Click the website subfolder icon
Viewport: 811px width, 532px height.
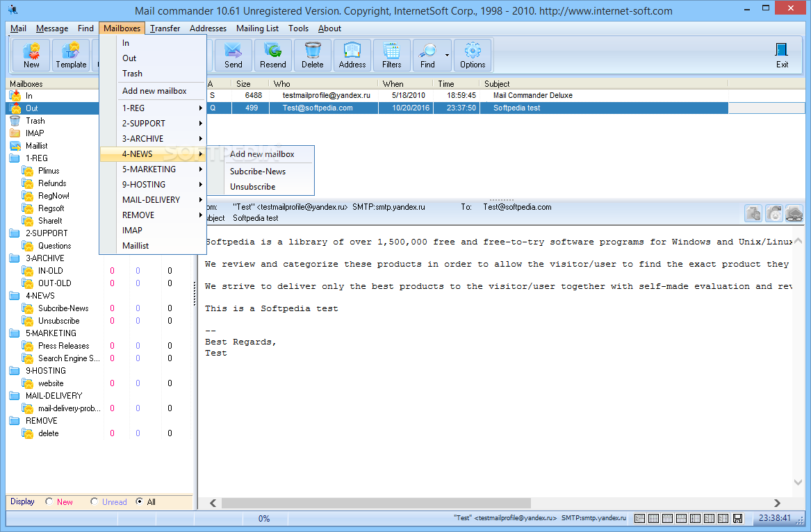click(x=27, y=383)
